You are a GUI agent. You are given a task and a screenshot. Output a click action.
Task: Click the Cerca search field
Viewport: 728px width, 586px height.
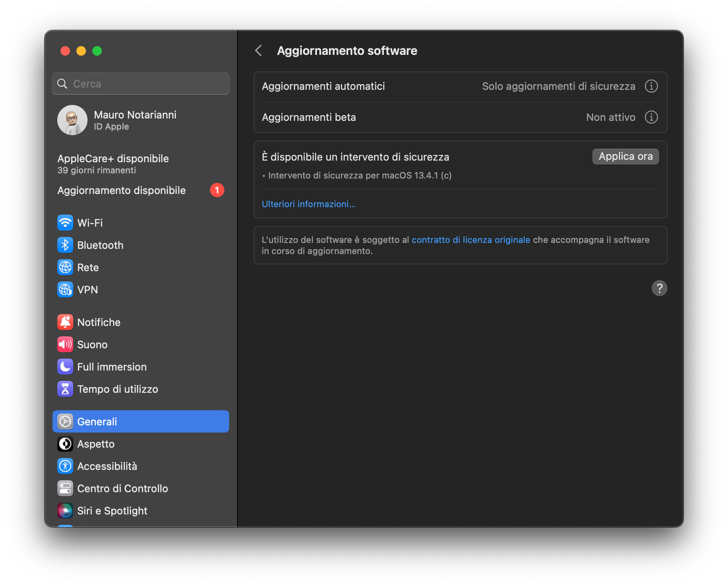pyautogui.click(x=141, y=83)
